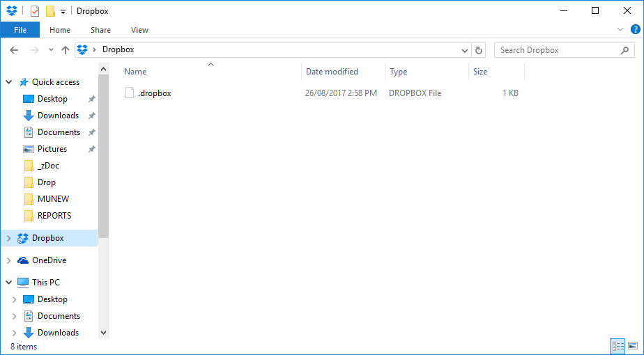Open recent locations dropdown arrow
The image size is (644, 355).
(51, 50)
